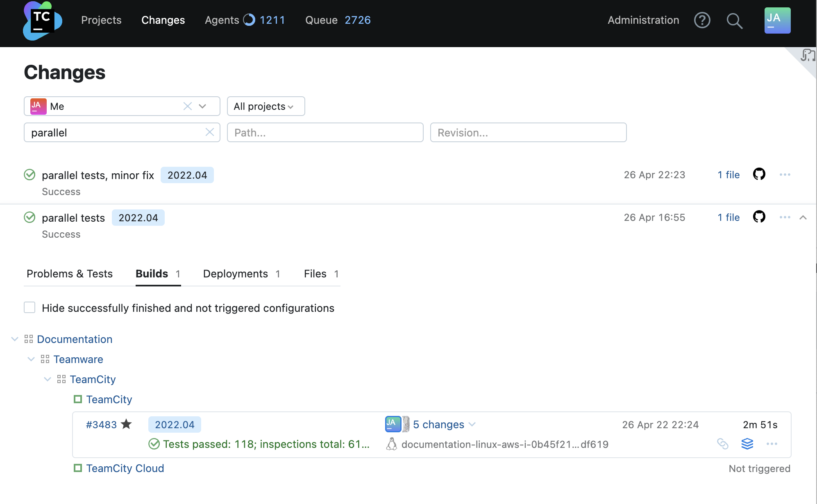Click the TeamCity logo icon
817x504 pixels.
tap(42, 21)
